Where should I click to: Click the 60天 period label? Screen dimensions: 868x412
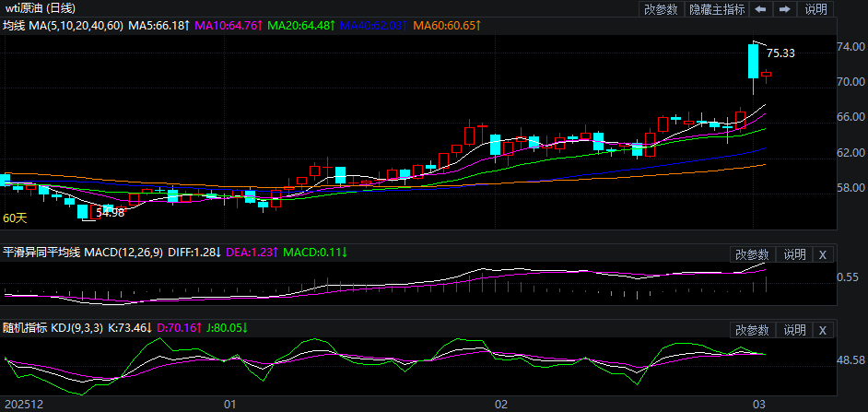pos(15,218)
